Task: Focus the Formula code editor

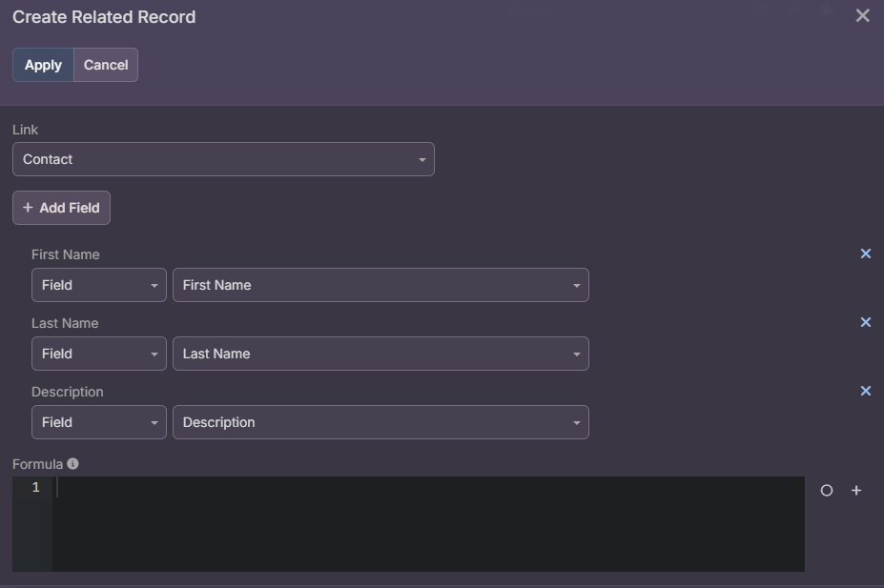Action: tap(429, 524)
